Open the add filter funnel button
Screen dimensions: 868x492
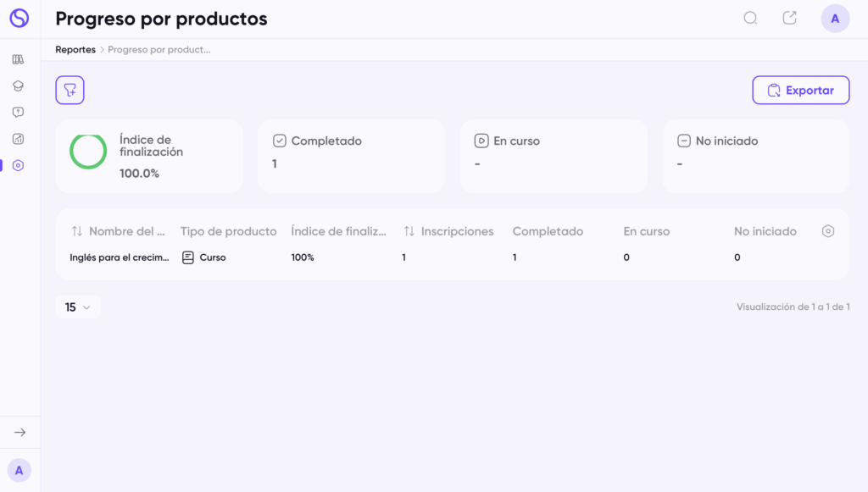point(70,90)
